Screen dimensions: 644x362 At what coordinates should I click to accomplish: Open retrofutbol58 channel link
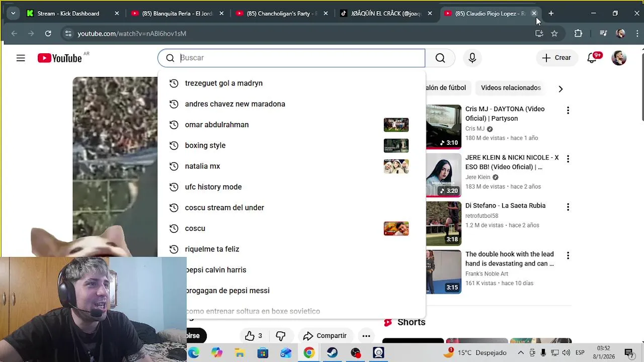point(481,216)
